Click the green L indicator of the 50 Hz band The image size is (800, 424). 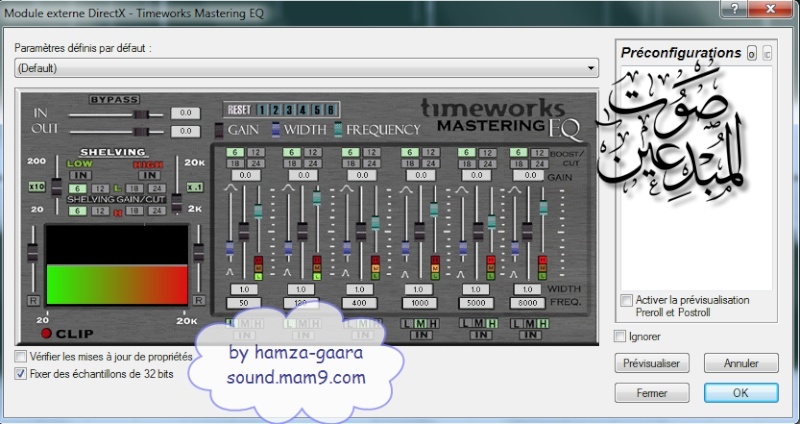tap(258, 276)
